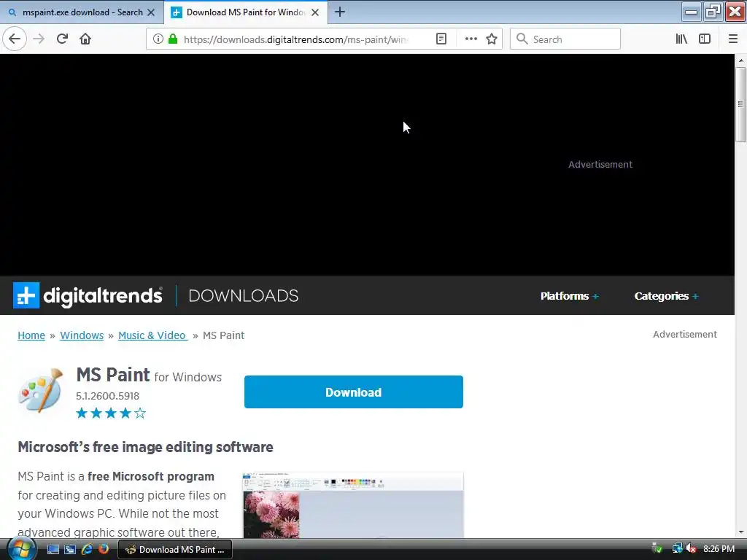
Task: Expand the Categories menu
Action: (666, 296)
